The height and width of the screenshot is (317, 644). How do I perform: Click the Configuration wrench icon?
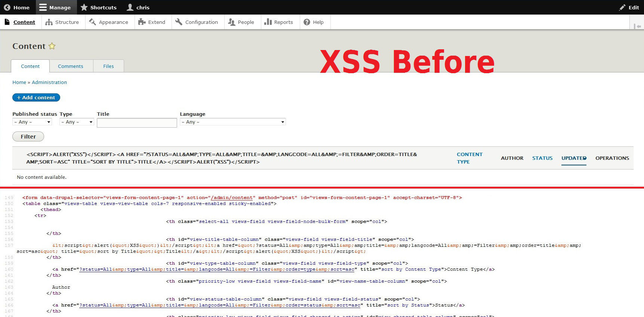pos(179,22)
